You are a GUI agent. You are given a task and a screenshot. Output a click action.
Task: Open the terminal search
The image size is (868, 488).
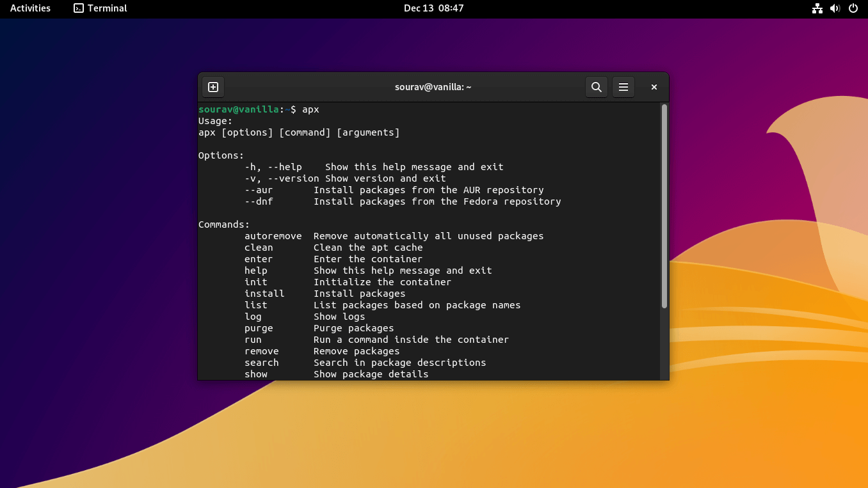click(x=596, y=86)
